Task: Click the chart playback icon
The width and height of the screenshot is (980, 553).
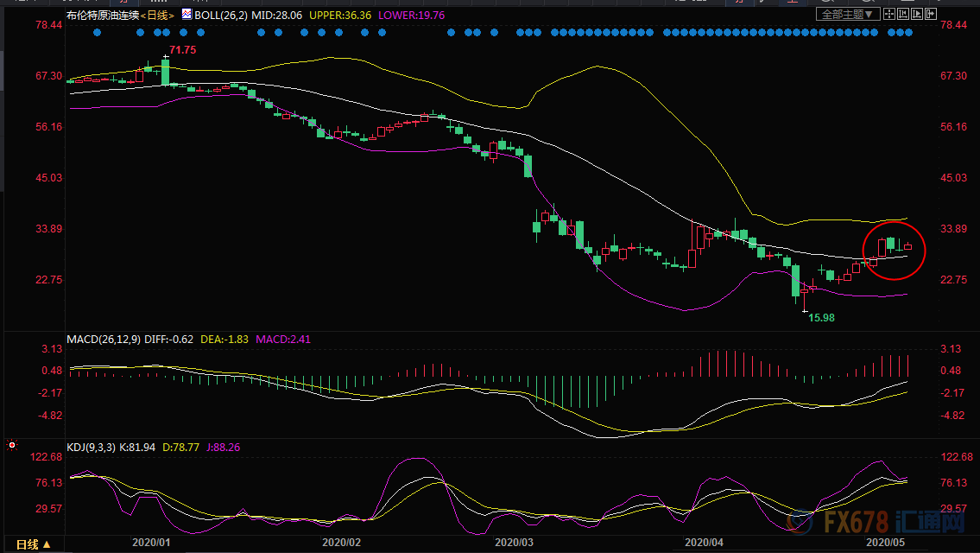Action: click(917, 14)
